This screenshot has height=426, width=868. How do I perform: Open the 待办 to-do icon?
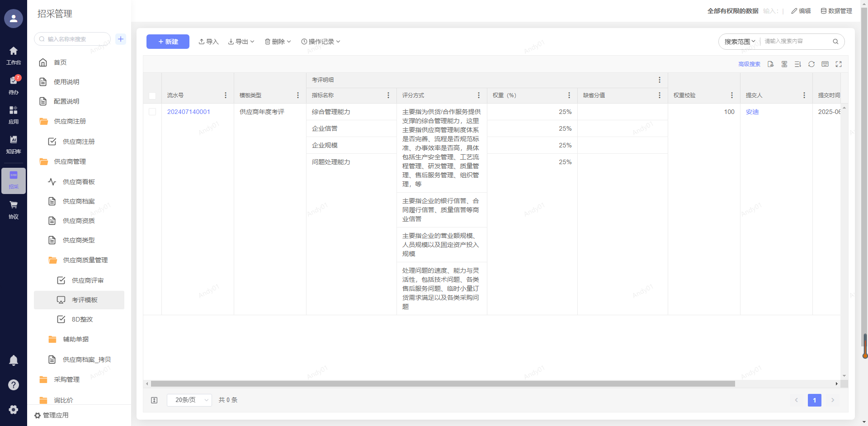[14, 84]
